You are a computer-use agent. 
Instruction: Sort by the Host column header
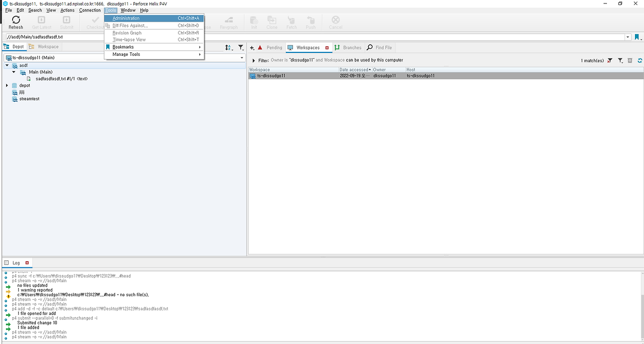524,70
